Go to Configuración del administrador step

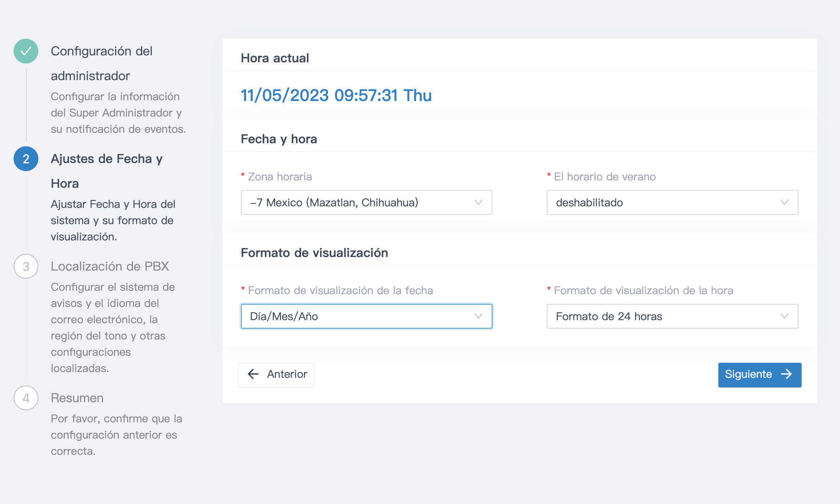tap(102, 63)
